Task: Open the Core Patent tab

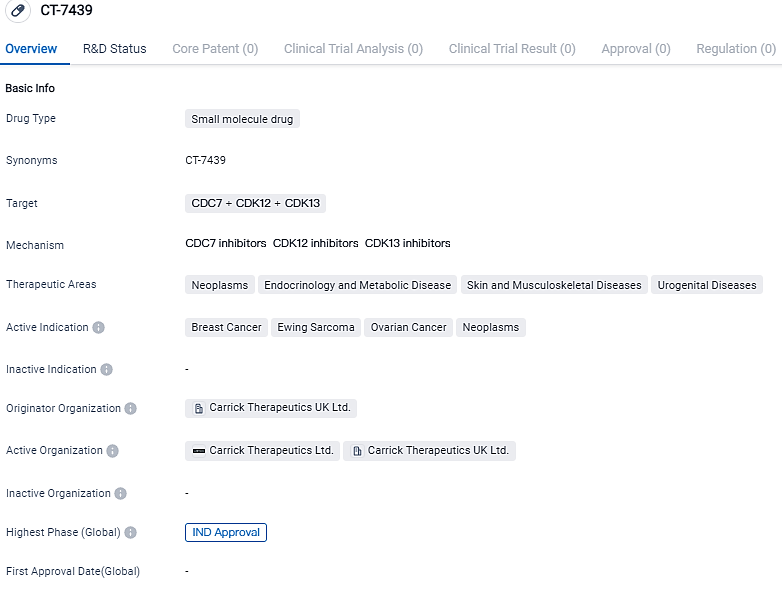Action: point(215,48)
